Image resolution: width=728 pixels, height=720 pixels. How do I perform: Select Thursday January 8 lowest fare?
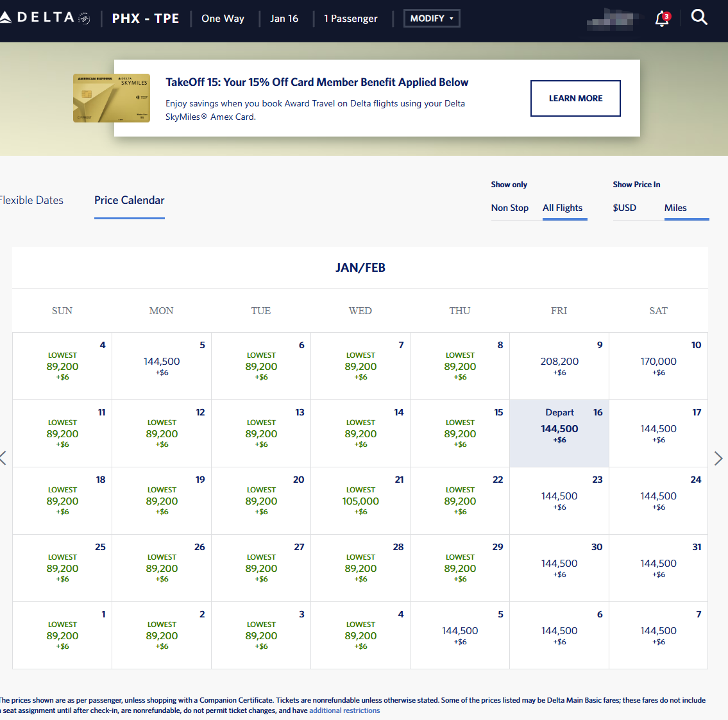click(x=460, y=366)
